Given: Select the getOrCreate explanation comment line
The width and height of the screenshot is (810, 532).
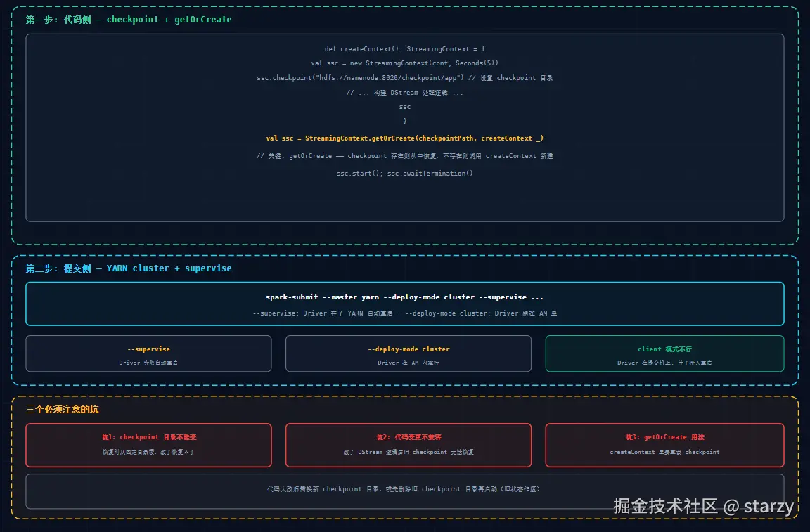Looking at the screenshot, I should click(404, 156).
